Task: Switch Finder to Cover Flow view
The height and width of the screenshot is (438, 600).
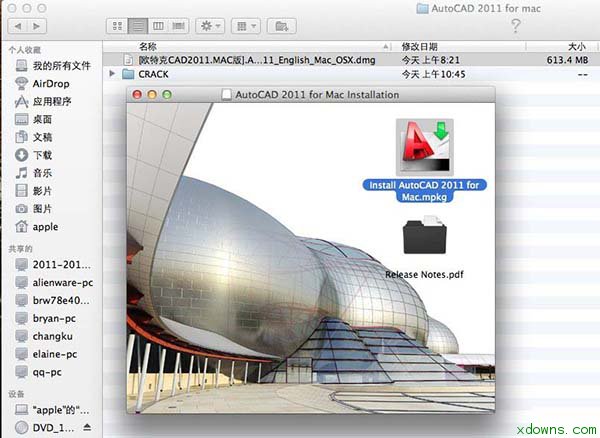Action: (x=179, y=26)
